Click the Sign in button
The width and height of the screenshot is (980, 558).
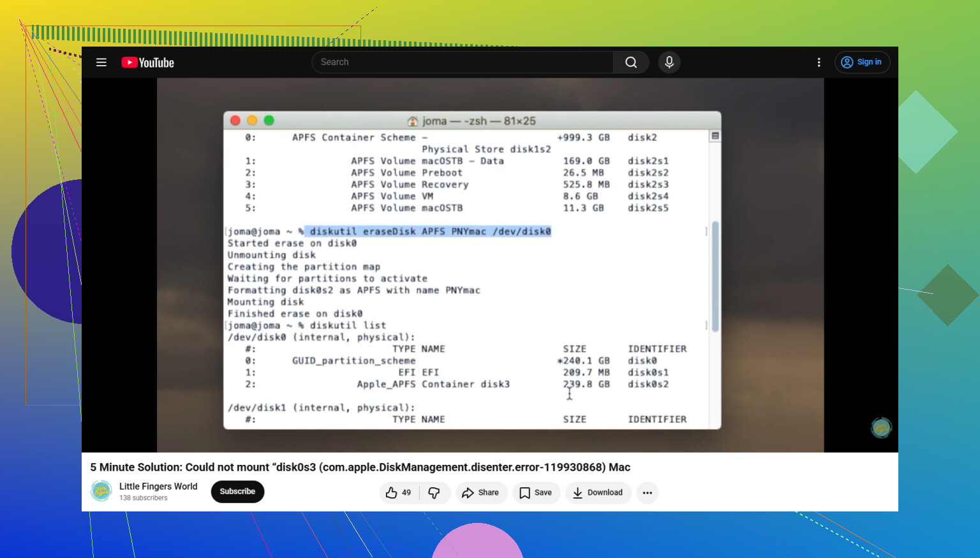[862, 62]
